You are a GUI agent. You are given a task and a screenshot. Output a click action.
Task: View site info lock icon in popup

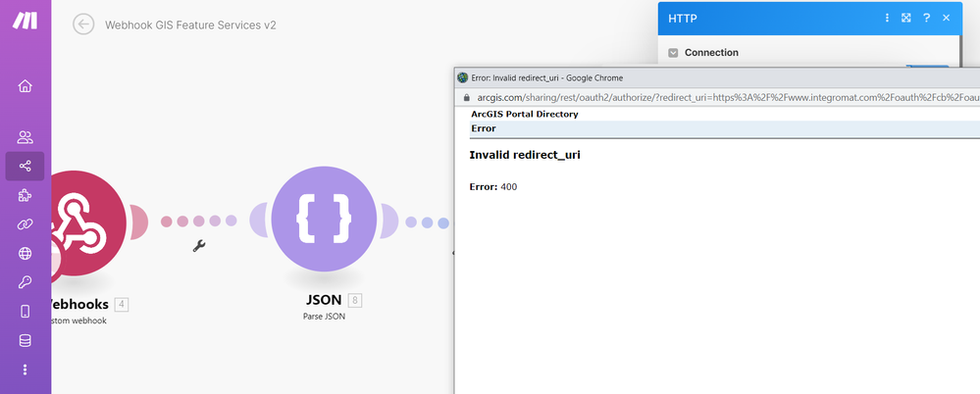click(466, 98)
